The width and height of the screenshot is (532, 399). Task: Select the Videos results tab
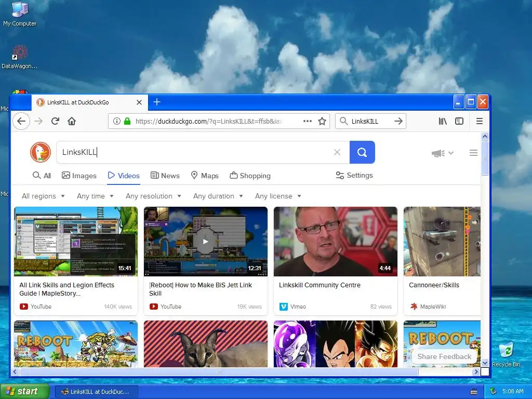pos(124,176)
